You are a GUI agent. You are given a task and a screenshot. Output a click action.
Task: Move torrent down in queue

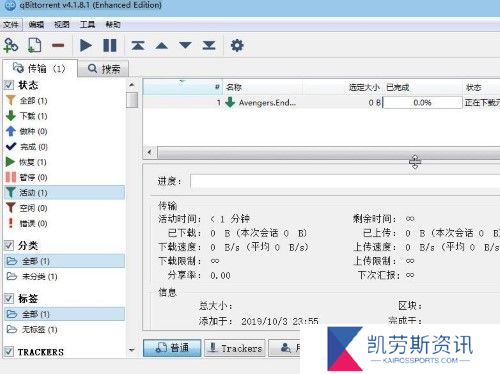(185, 45)
